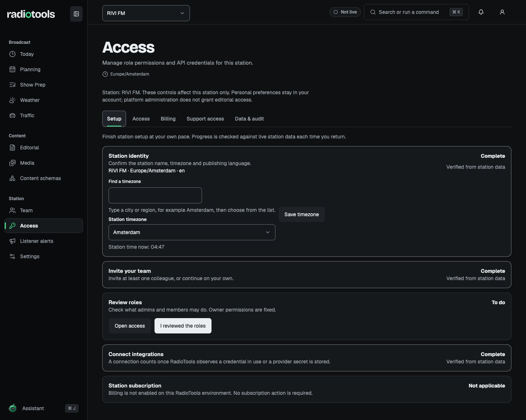Expand the RIVI FM station selector

tap(146, 13)
